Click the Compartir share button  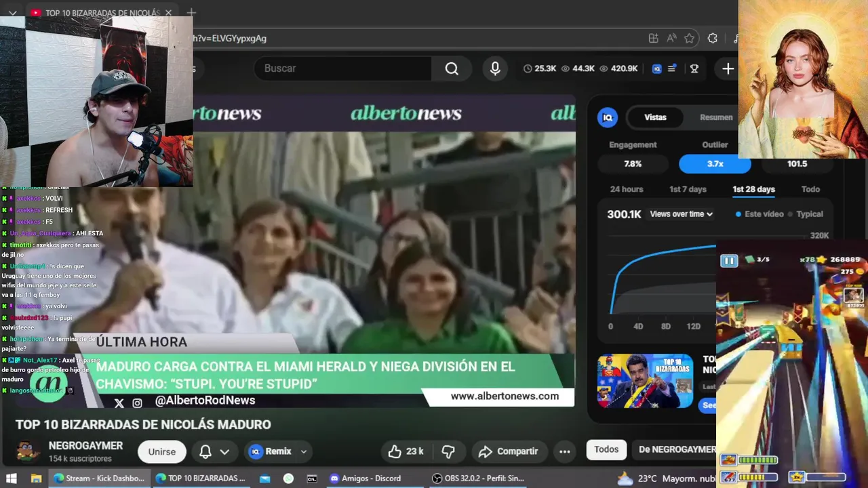[508, 451]
